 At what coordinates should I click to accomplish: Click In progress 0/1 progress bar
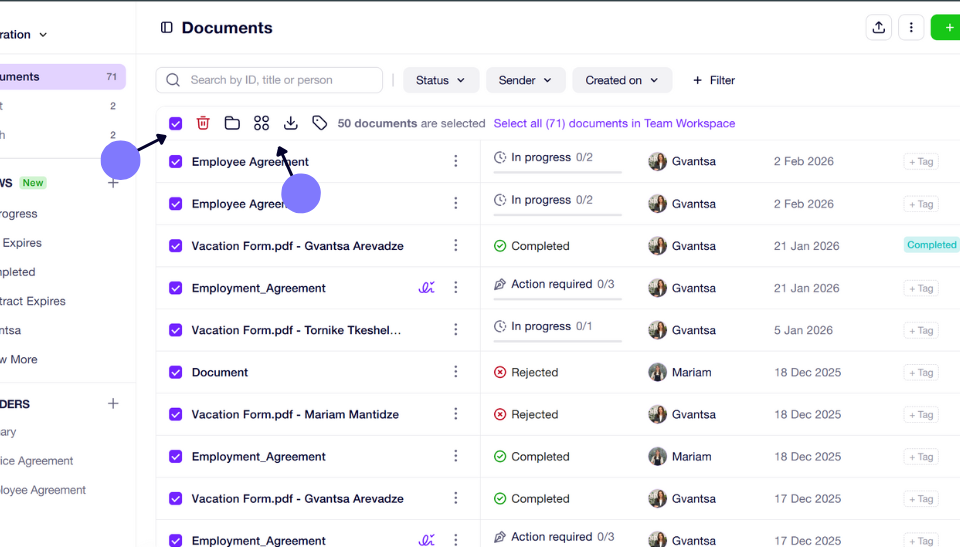(557, 341)
